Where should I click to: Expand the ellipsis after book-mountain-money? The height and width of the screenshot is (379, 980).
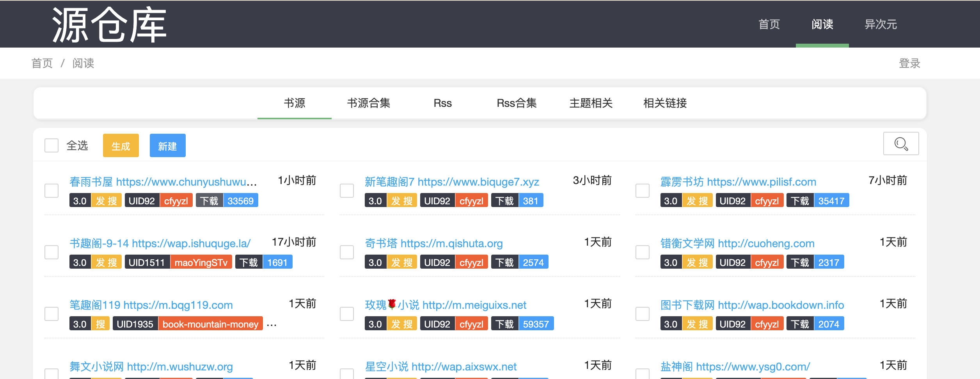(x=272, y=325)
